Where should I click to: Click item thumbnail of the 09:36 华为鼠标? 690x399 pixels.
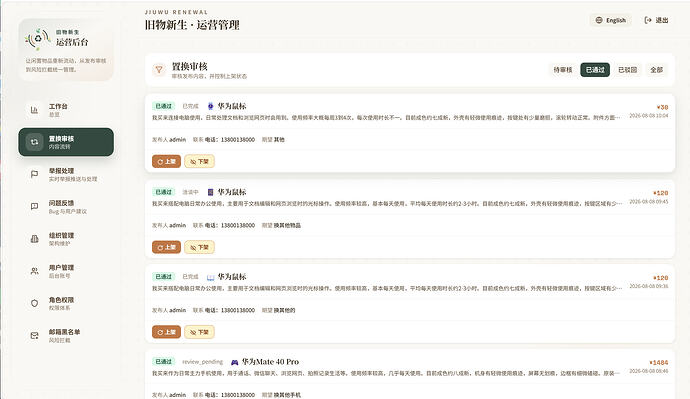pos(210,277)
